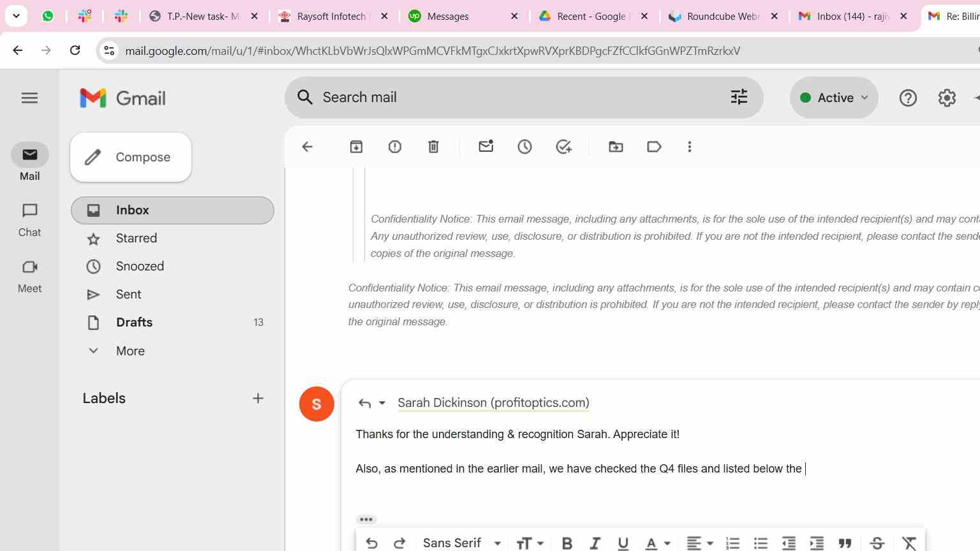Click recipient Sarah Dickinson (profitoptics.com)
980x551 pixels.
493,403
